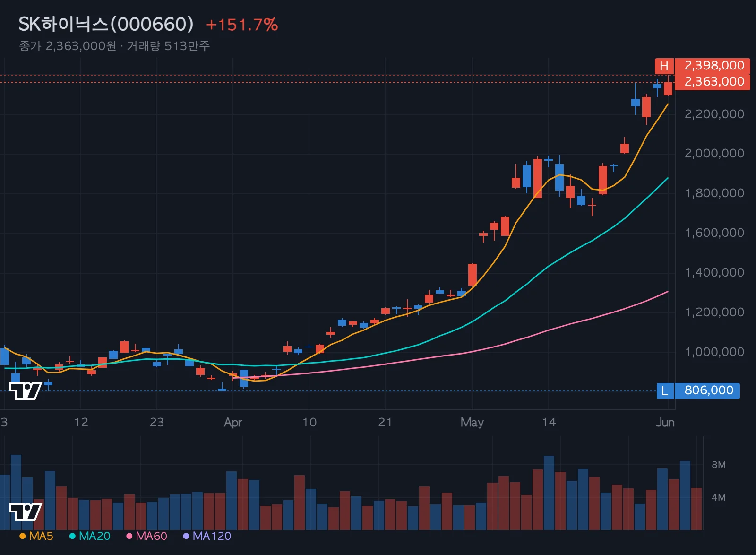The image size is (756, 555).
Task: Click the +151.7% change figure
Action: pyautogui.click(x=242, y=25)
